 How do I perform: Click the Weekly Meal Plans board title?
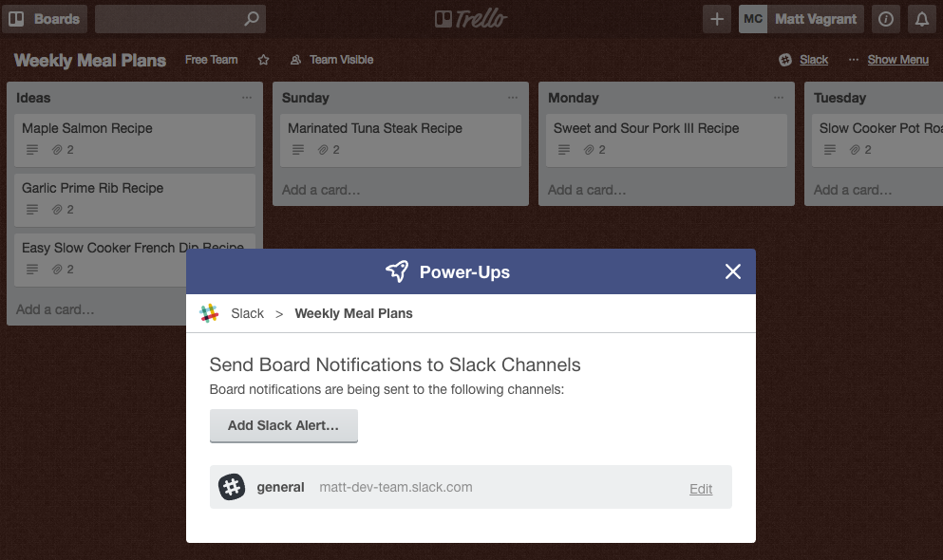[x=90, y=60]
